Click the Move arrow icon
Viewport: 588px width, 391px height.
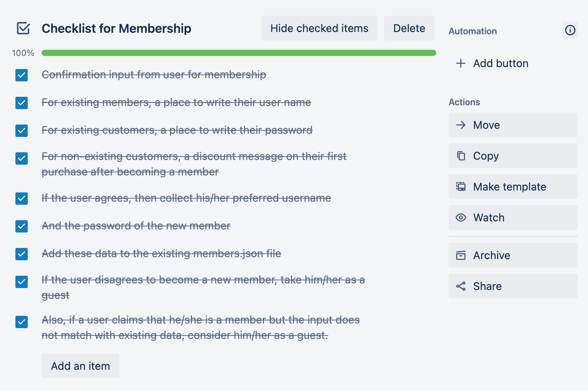coord(461,125)
